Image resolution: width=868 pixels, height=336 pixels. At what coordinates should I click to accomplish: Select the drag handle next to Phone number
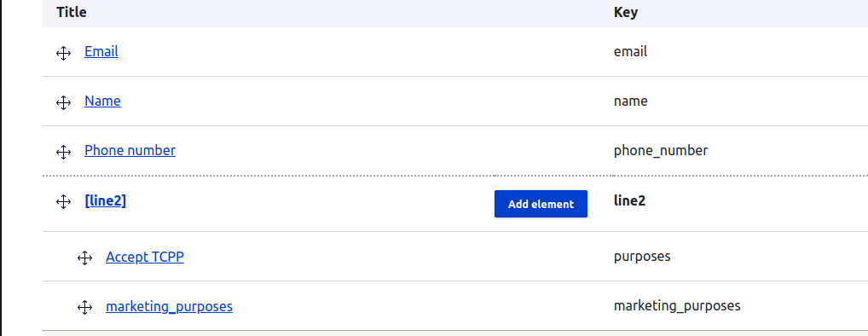[64, 152]
